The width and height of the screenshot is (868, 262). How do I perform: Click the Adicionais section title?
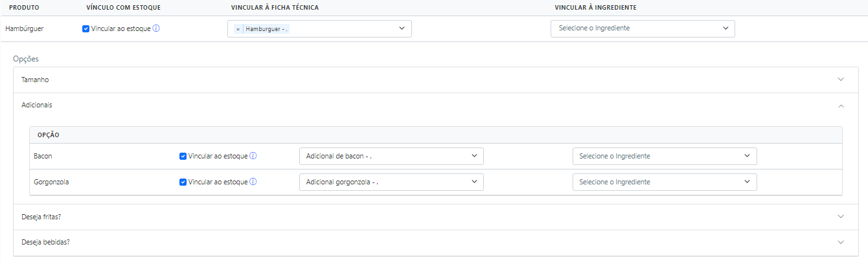click(x=37, y=105)
